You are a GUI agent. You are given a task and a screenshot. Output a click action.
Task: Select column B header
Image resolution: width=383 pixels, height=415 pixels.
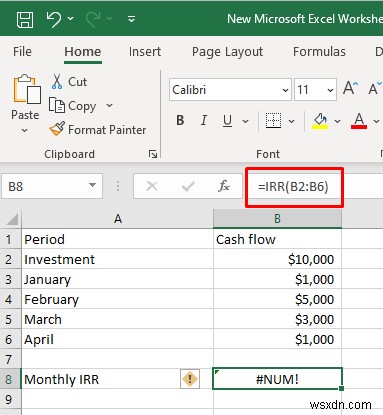(x=277, y=219)
